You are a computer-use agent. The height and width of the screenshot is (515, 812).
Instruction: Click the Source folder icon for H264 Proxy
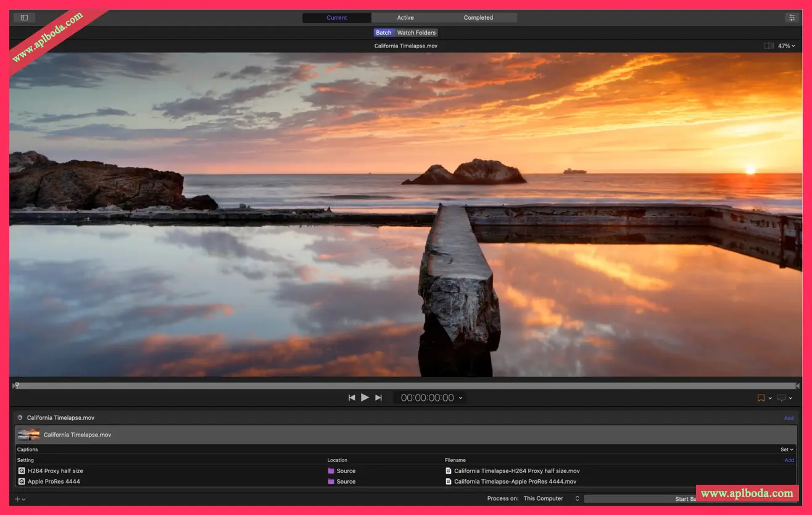tap(331, 471)
